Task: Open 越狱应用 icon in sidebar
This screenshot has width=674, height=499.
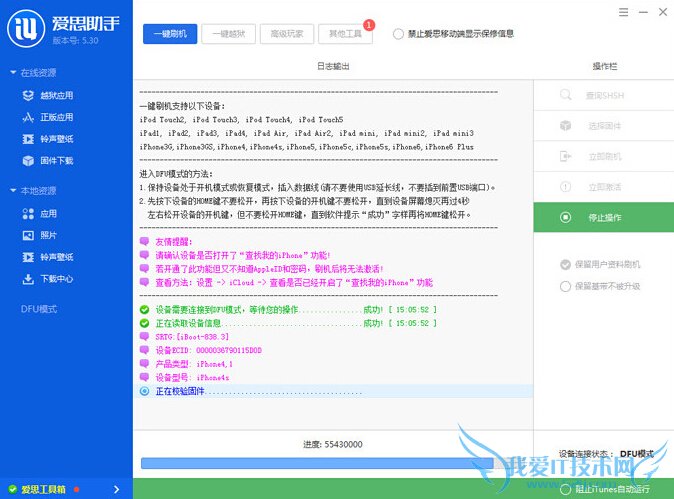Action: [28, 95]
